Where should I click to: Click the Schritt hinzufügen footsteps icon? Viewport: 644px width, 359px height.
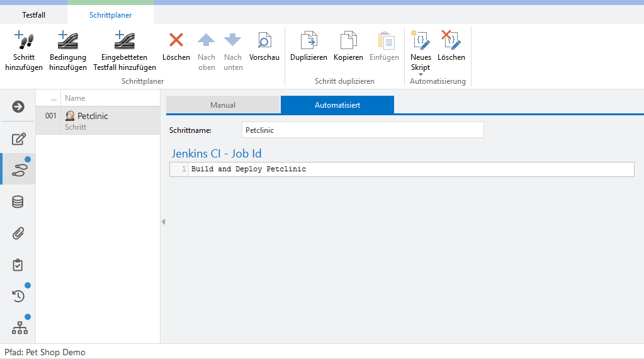[24, 41]
